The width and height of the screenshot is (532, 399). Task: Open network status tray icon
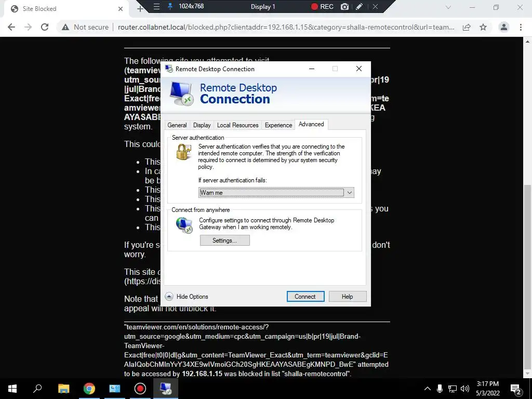coord(453,389)
